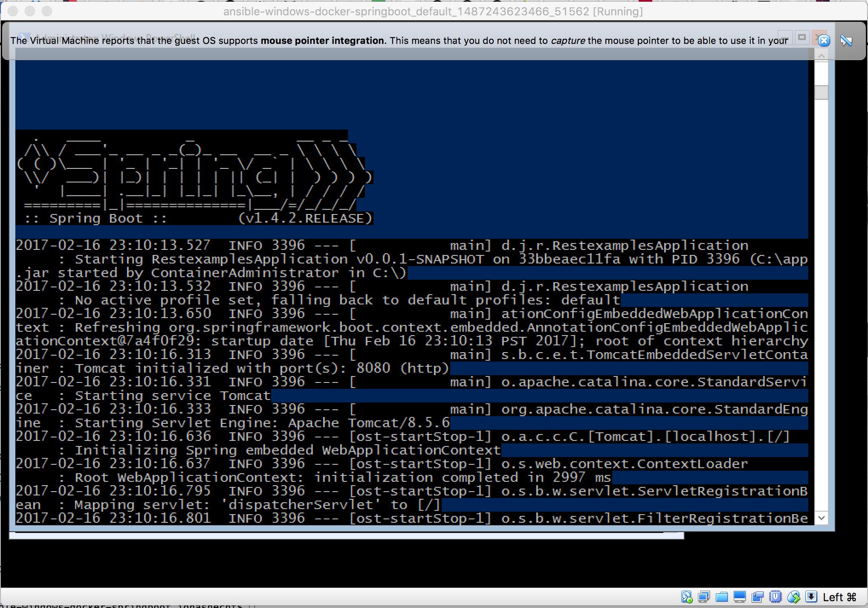Click the mouse integration status icon
Viewport: 868px width, 608px height.
[x=793, y=597]
